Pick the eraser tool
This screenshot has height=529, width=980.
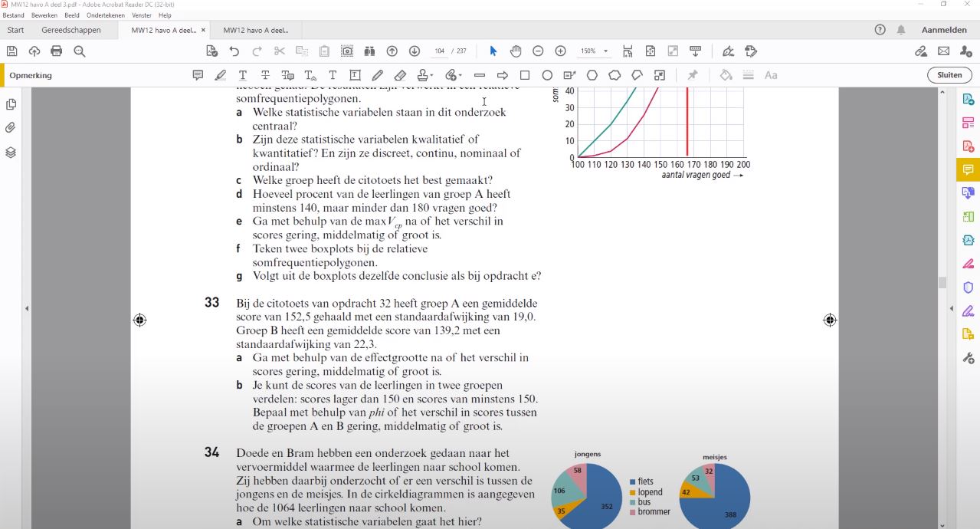[x=399, y=75]
